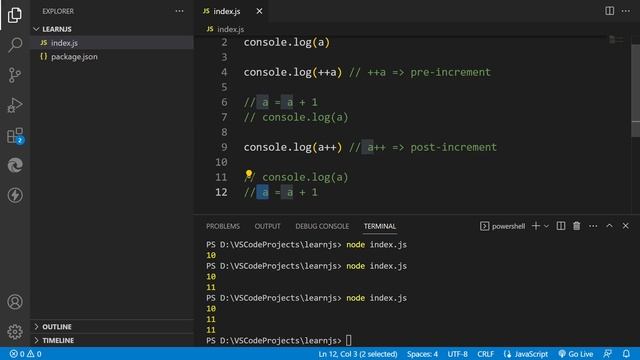
Task: Kill terminal with trash icon
Action: [x=576, y=226]
